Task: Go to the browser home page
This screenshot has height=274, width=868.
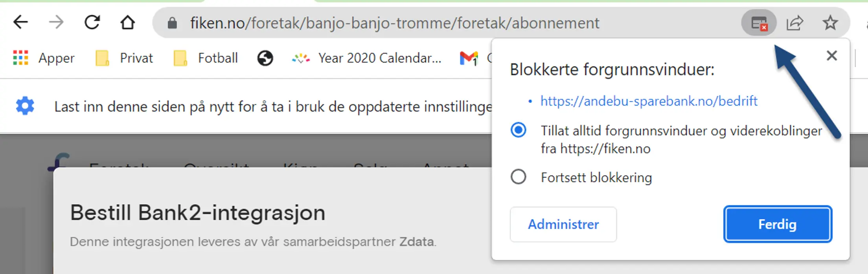Action: pyautogui.click(x=127, y=22)
